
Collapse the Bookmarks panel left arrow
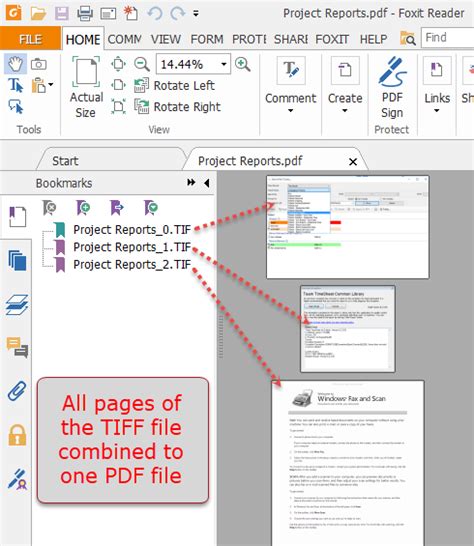207,183
